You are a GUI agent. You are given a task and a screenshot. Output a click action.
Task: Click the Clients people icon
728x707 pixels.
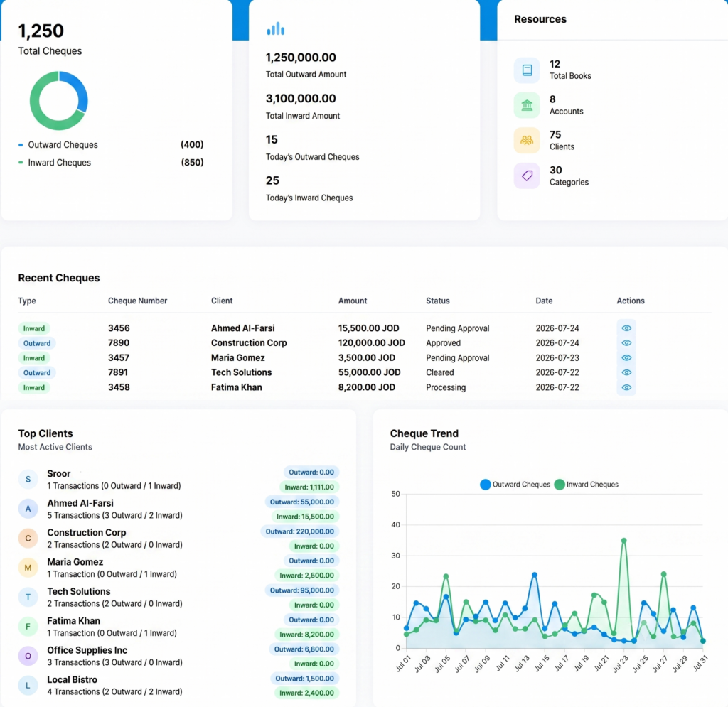527,141
